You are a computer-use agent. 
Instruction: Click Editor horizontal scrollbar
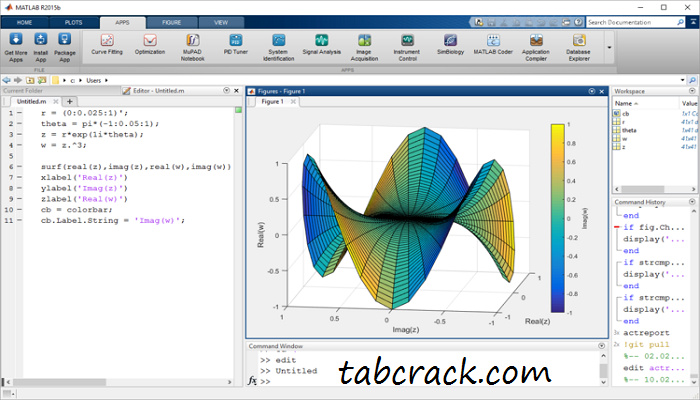[x=57, y=382]
